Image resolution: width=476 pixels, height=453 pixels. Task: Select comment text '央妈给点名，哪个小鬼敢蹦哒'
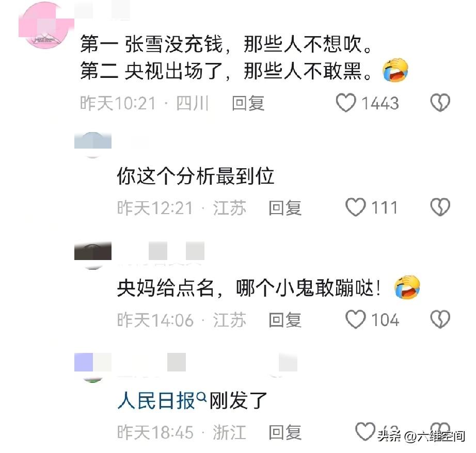coord(248,287)
